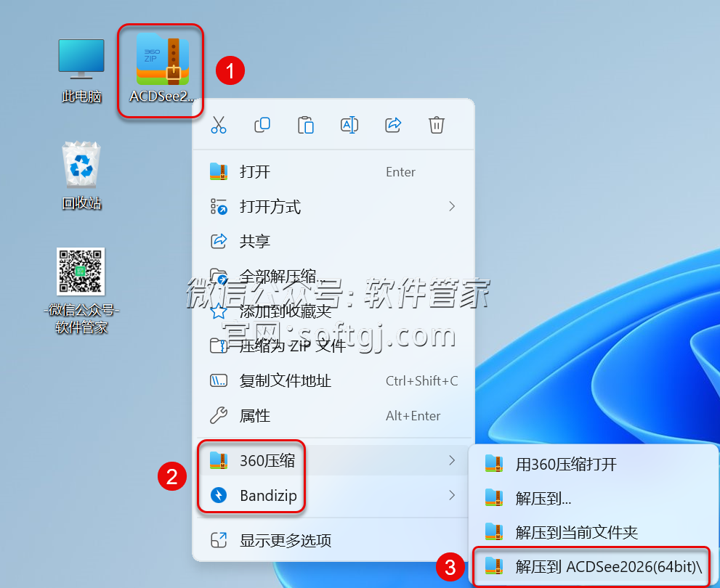The image size is (720, 588).
Task: Click the Copy icon in context menu
Action: click(262, 125)
